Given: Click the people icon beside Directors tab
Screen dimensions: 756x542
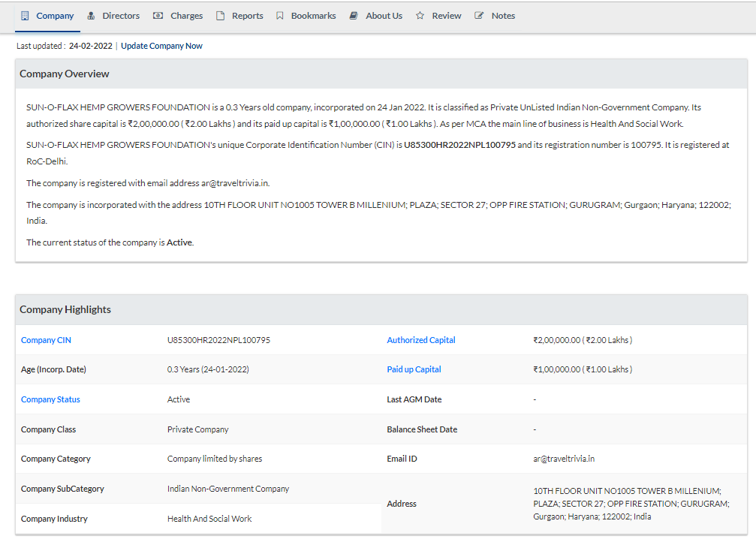Looking at the screenshot, I should (x=91, y=16).
